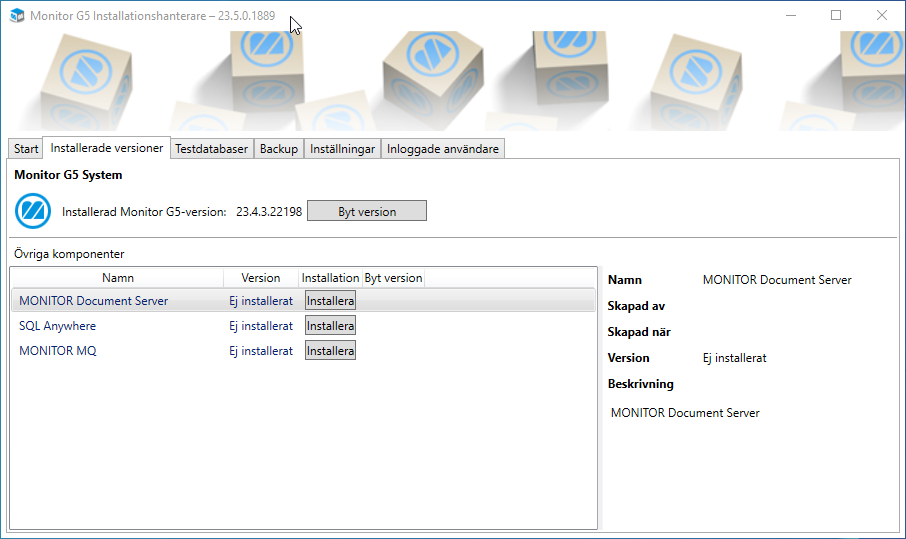Click the 'Skapad av' label in details

636,306
